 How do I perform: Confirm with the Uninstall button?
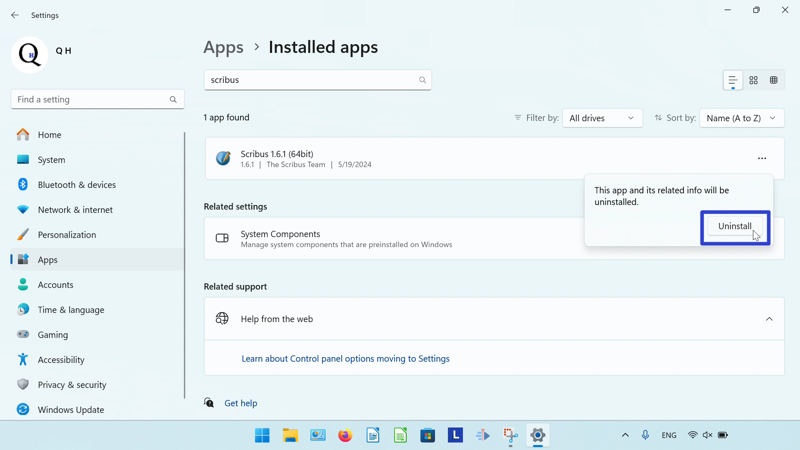pyautogui.click(x=735, y=226)
